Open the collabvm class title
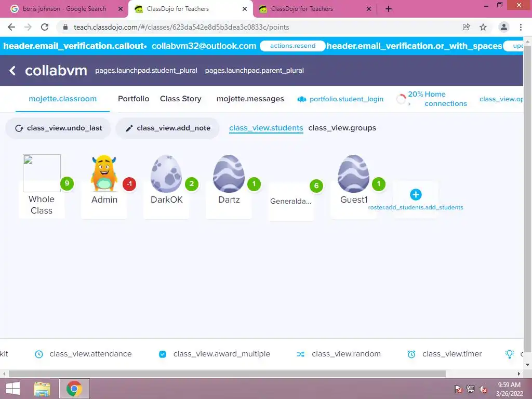532x399 pixels. click(56, 71)
